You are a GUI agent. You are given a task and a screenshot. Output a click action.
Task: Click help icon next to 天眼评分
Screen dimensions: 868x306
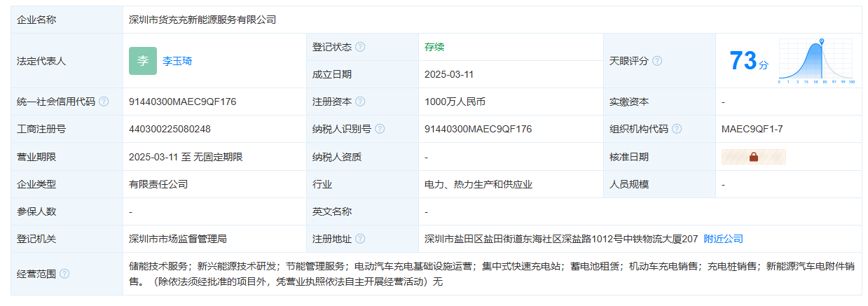(x=657, y=61)
